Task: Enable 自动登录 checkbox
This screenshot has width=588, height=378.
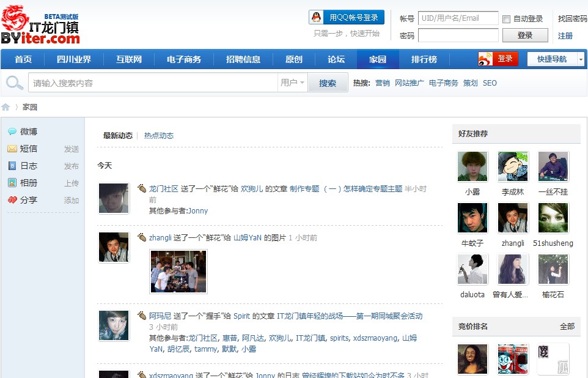Action: coord(506,19)
